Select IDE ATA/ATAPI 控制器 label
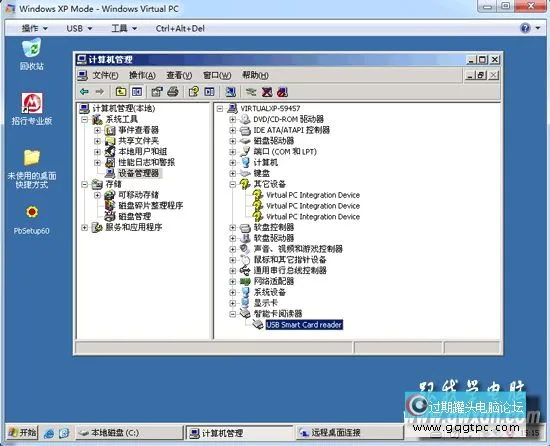 pyautogui.click(x=291, y=130)
